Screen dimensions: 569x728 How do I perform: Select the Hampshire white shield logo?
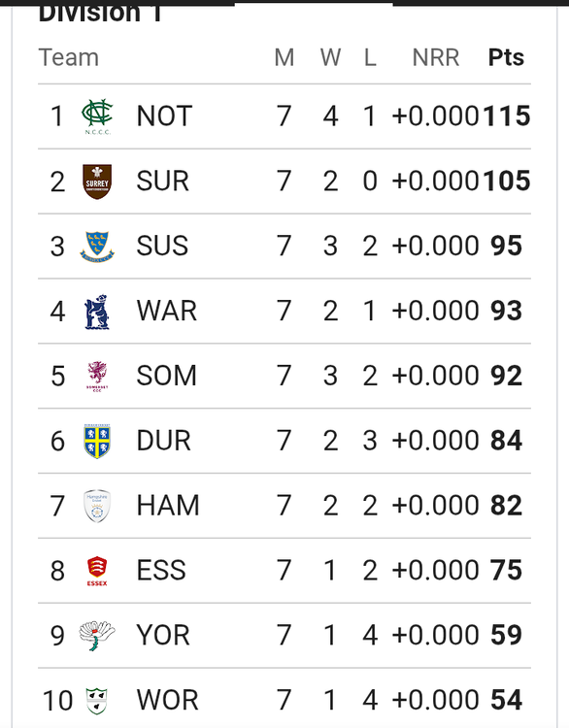click(x=97, y=506)
